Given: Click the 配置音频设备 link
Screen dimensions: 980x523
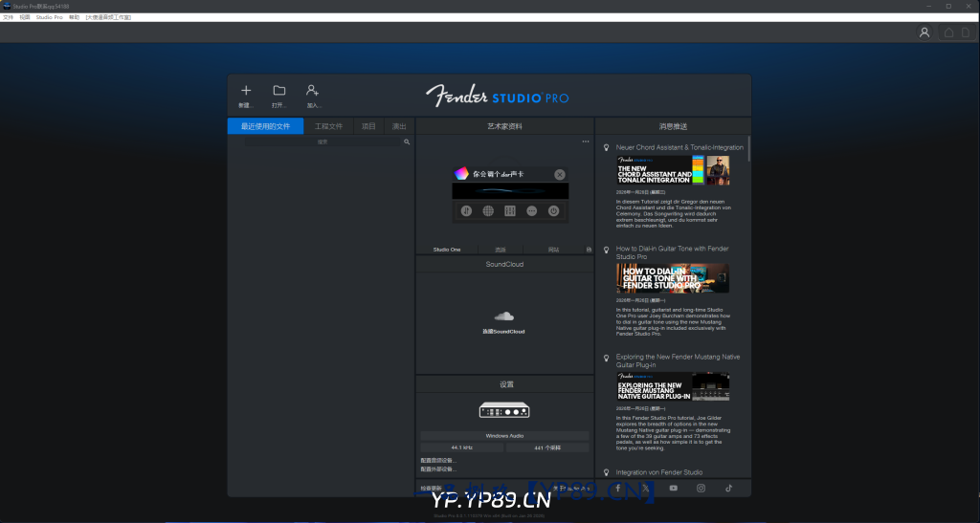Looking at the screenshot, I should point(438,461).
